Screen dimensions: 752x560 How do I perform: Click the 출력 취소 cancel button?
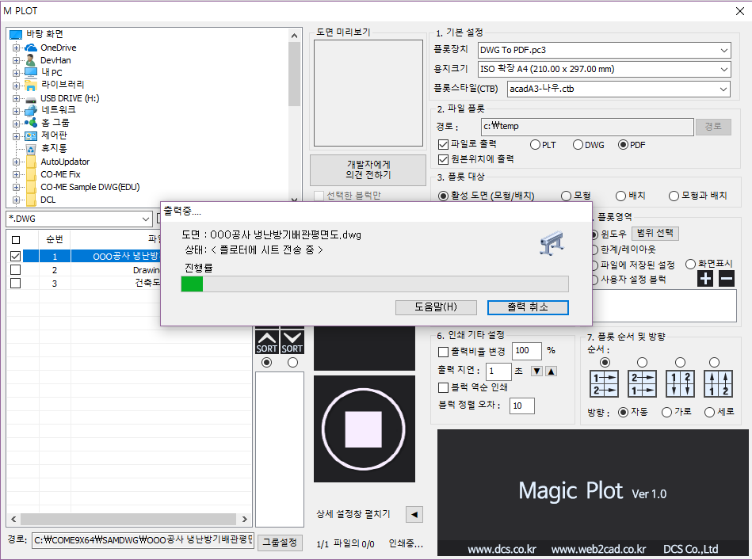click(x=528, y=307)
